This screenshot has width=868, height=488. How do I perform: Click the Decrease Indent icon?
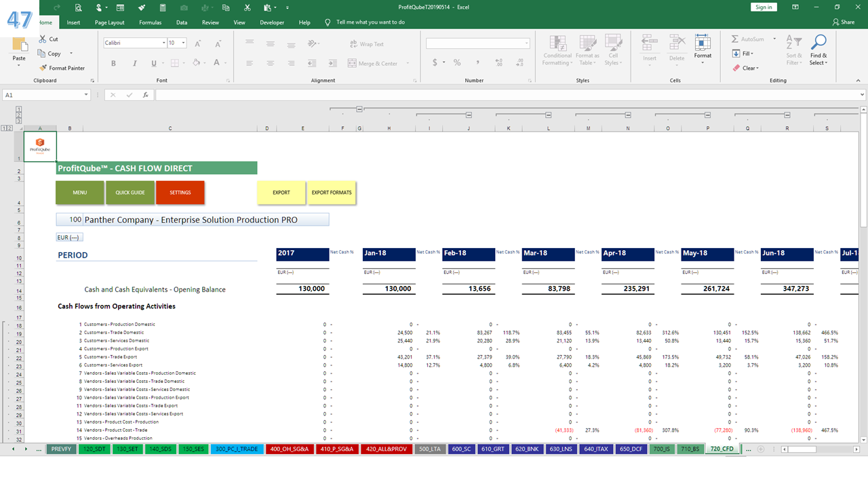click(311, 63)
